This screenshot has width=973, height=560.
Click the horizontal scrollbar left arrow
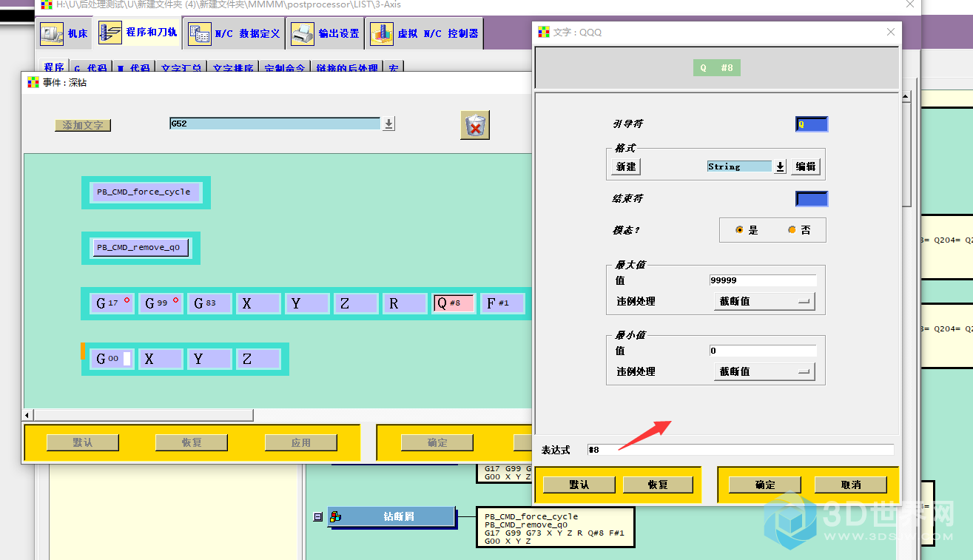pyautogui.click(x=29, y=415)
